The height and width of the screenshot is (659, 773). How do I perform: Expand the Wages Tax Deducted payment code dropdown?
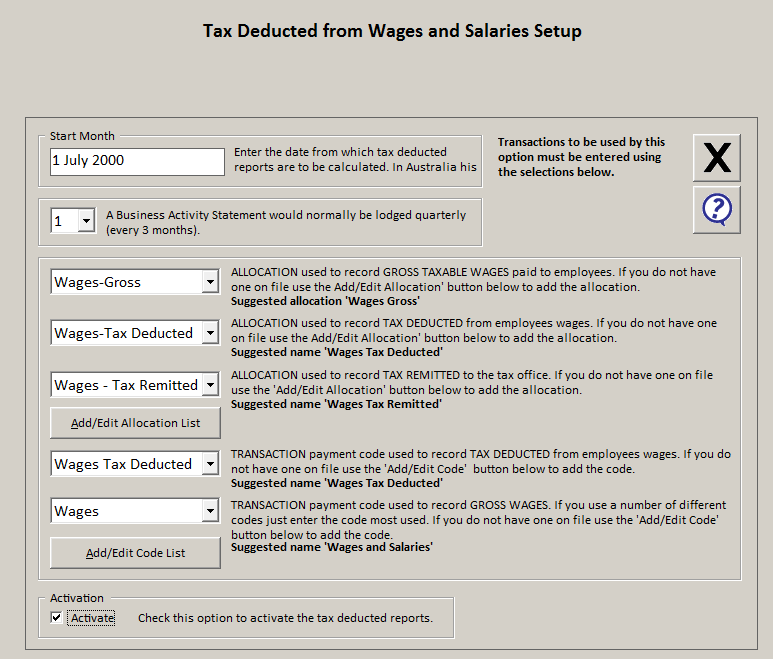pos(211,464)
